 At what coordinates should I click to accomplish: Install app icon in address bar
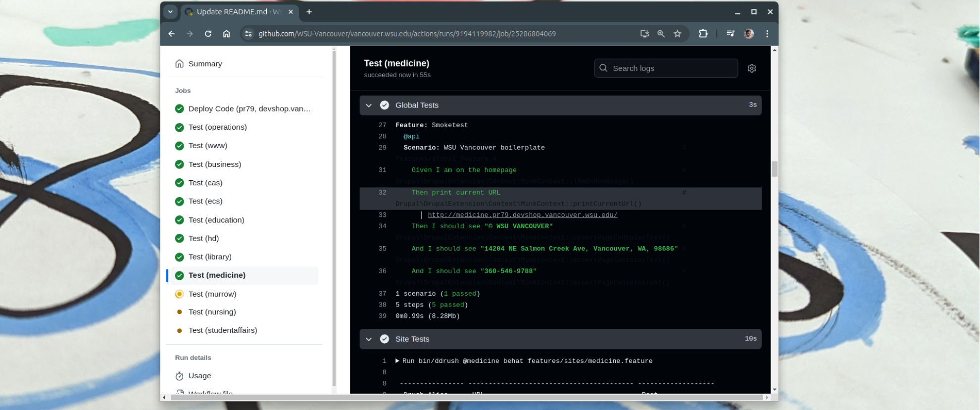tap(644, 34)
